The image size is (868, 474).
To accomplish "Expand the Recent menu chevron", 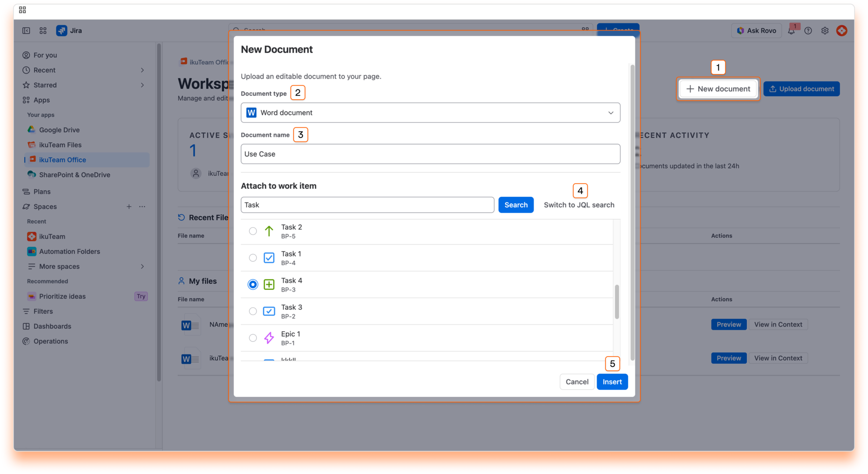I will coord(142,70).
